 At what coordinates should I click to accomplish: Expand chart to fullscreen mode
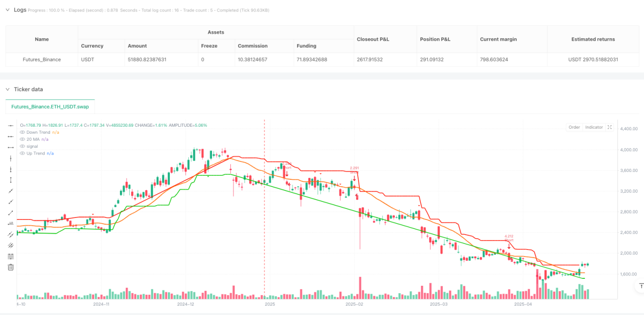(x=610, y=127)
